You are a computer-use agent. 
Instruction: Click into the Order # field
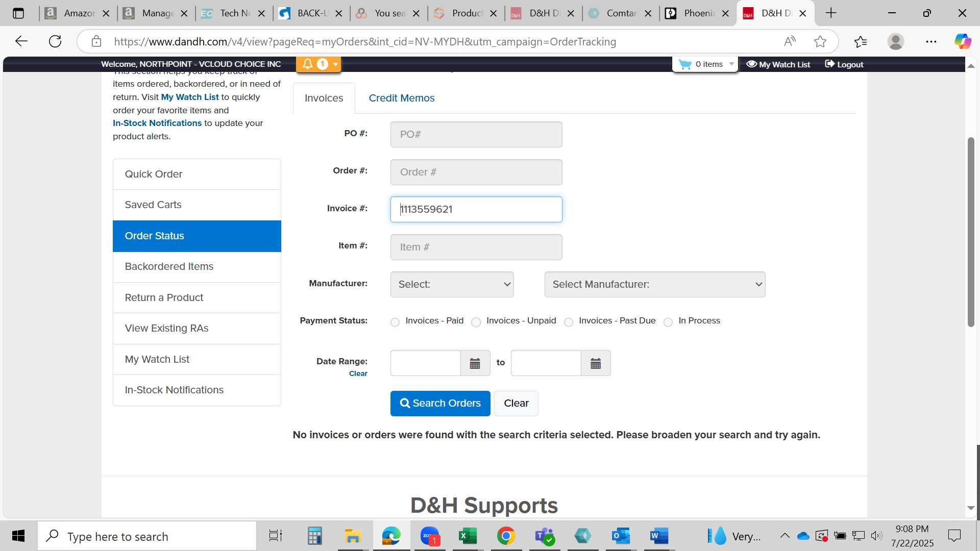(476, 172)
